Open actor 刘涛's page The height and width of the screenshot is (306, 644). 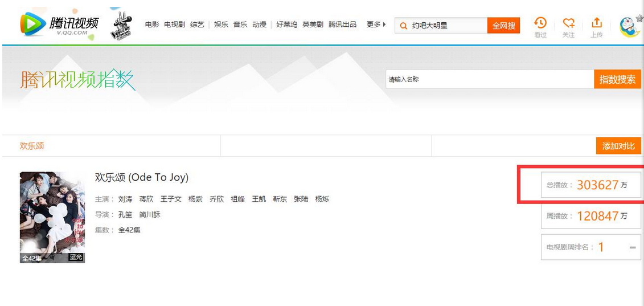click(125, 199)
